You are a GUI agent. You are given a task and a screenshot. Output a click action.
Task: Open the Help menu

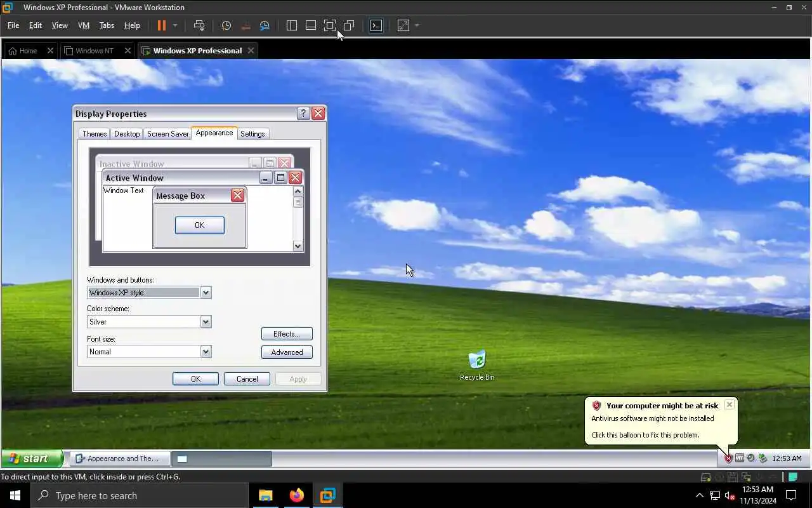[x=132, y=25]
